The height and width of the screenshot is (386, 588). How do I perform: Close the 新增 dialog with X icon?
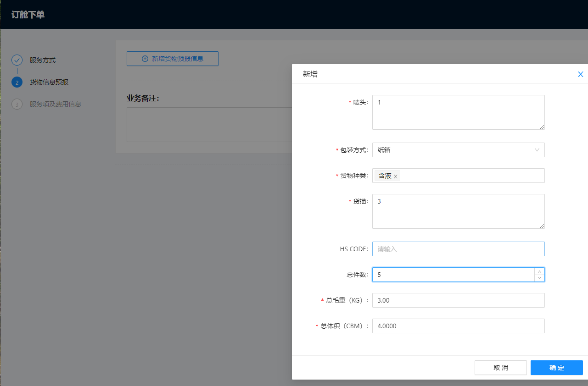coord(581,74)
